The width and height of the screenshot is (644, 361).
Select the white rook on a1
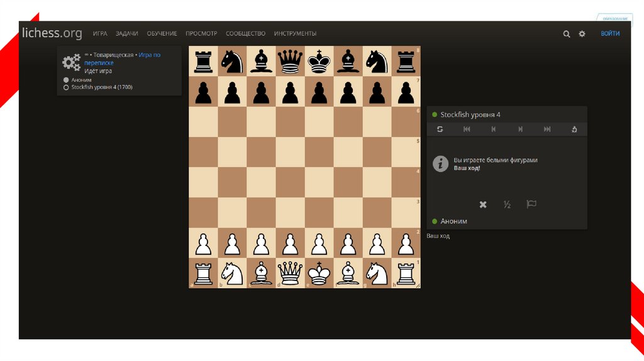203,273
